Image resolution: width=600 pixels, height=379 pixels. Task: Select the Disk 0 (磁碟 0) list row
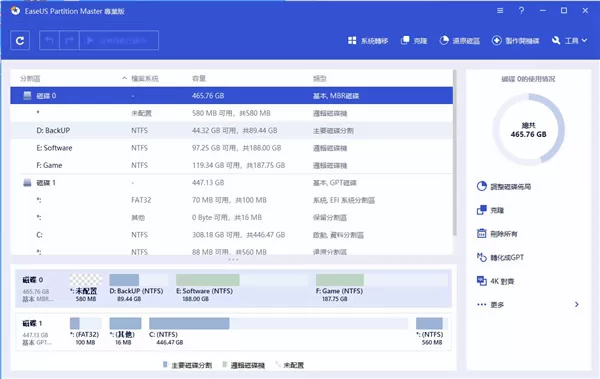[x=232, y=96]
